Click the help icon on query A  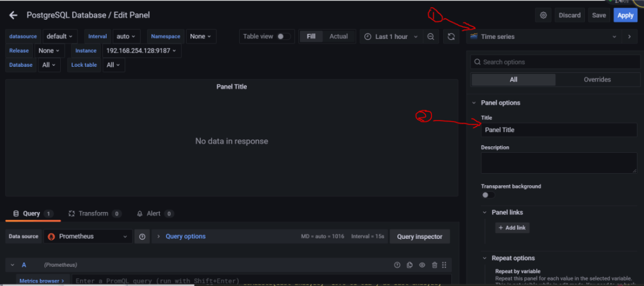click(397, 265)
